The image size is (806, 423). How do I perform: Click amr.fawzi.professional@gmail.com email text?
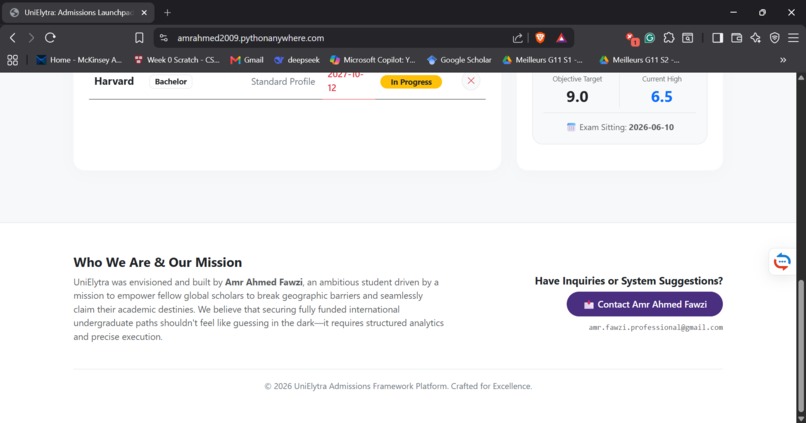[655, 327]
